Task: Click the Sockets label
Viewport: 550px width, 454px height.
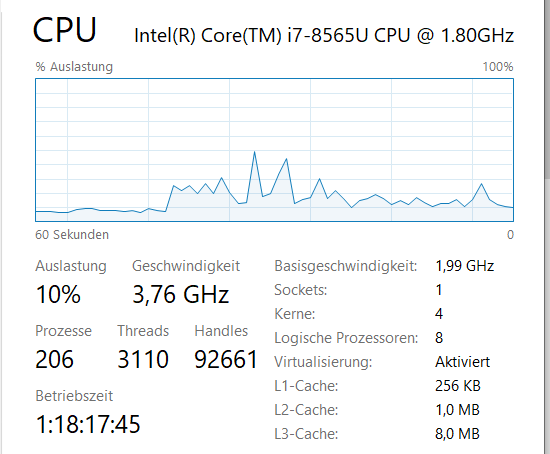Action: tap(301, 290)
